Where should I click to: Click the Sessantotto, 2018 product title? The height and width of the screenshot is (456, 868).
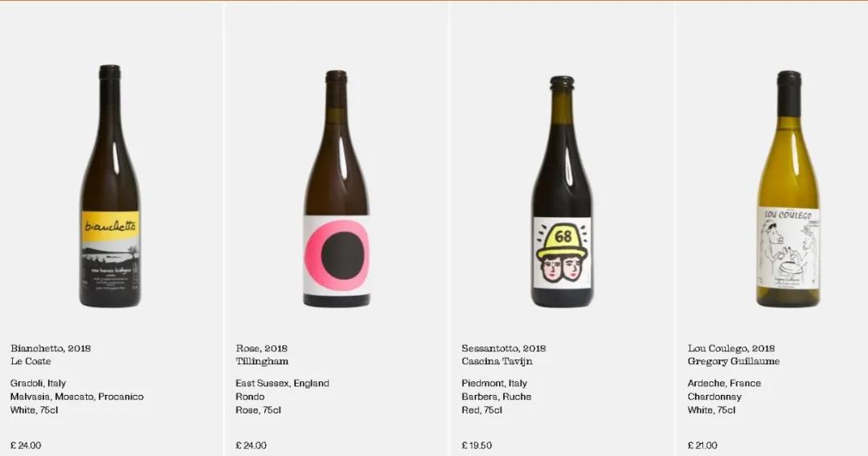click(x=504, y=348)
